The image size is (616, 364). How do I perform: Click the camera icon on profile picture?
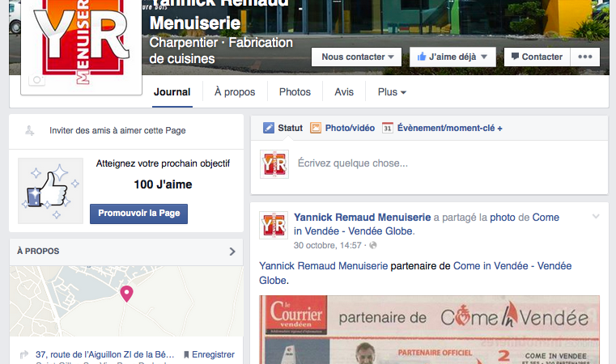(36, 80)
